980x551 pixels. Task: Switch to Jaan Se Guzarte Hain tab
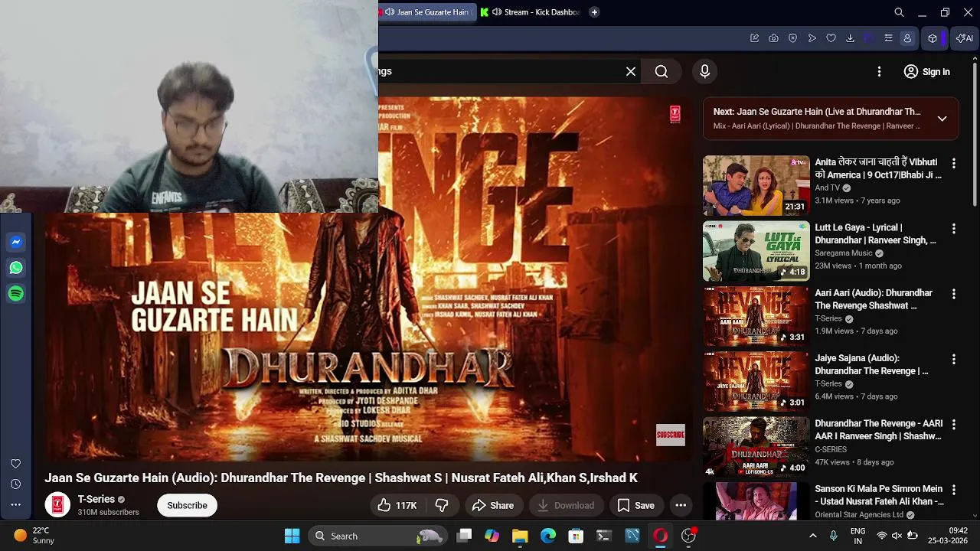click(x=426, y=12)
